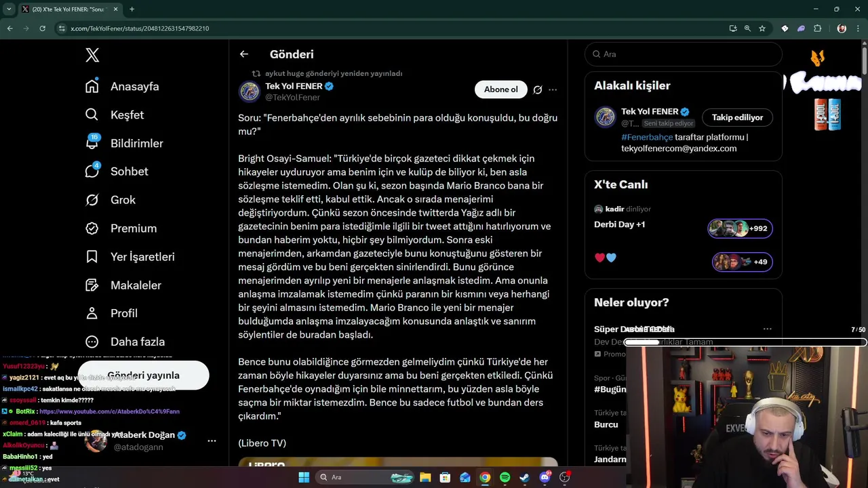
Task: Click the Sohbet chat bubble icon
Action: tap(92, 171)
